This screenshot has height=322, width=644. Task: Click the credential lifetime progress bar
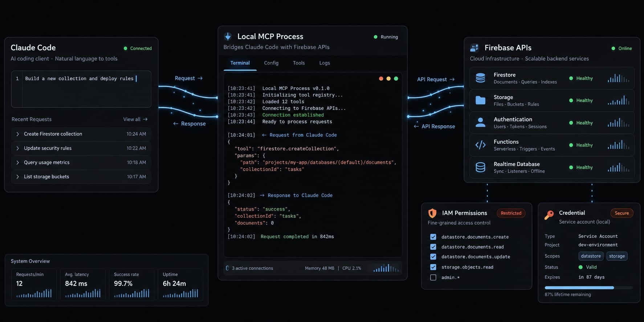pos(588,288)
